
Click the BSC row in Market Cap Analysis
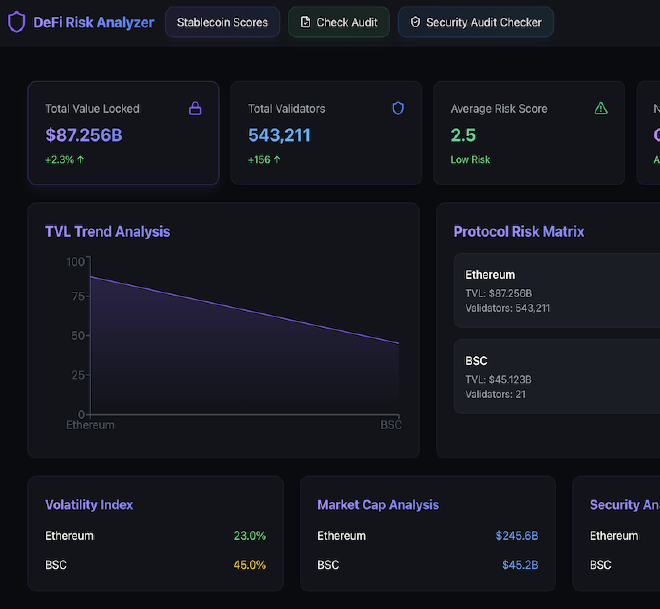(x=428, y=565)
